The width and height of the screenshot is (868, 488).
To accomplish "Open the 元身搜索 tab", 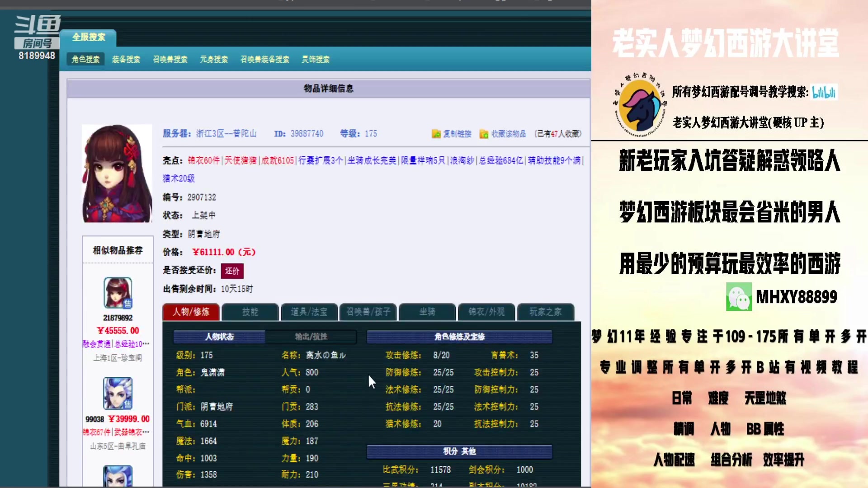I will coord(214,59).
